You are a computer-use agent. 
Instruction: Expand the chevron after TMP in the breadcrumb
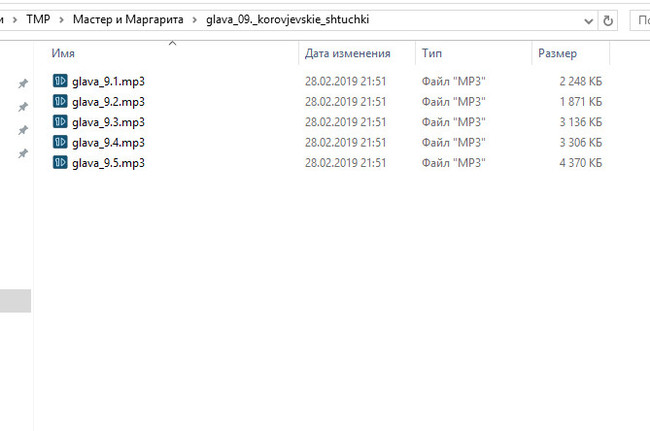pyautogui.click(x=61, y=19)
